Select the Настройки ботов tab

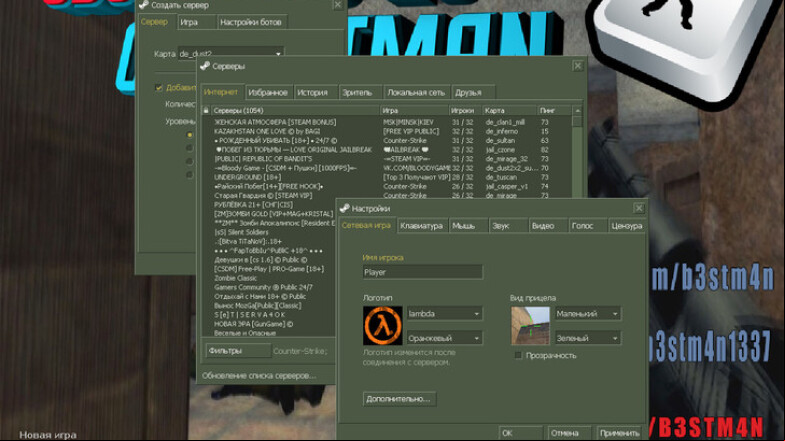point(251,22)
